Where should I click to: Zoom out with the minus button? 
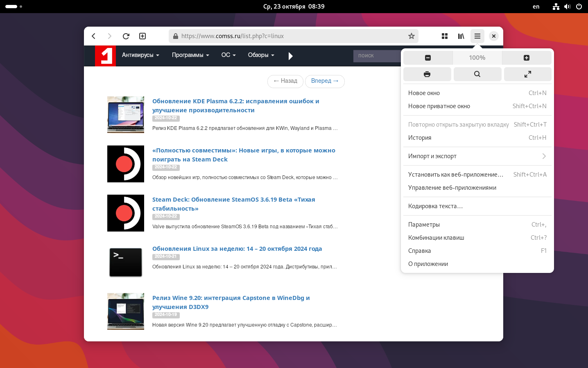[x=428, y=58]
